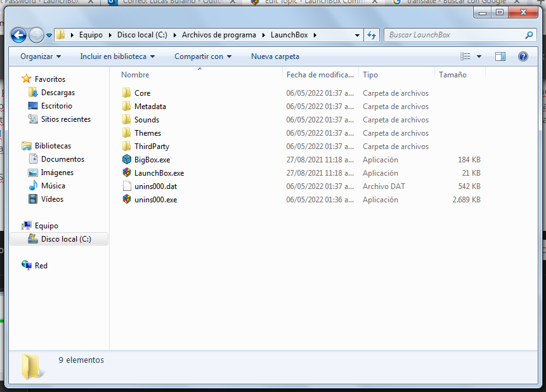Click the Documentos library icon
The image size is (546, 392).
tap(33, 159)
